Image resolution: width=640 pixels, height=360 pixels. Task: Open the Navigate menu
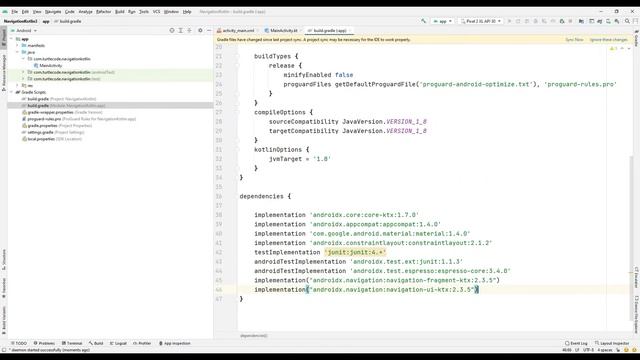[x=53, y=12]
